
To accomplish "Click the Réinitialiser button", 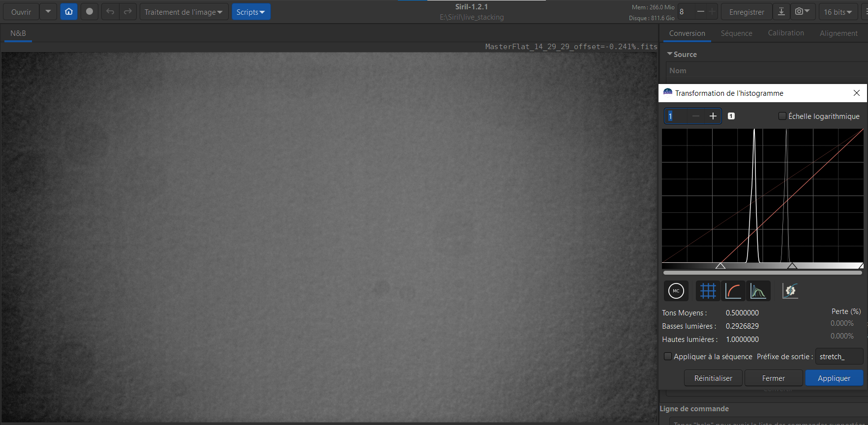I will 713,378.
